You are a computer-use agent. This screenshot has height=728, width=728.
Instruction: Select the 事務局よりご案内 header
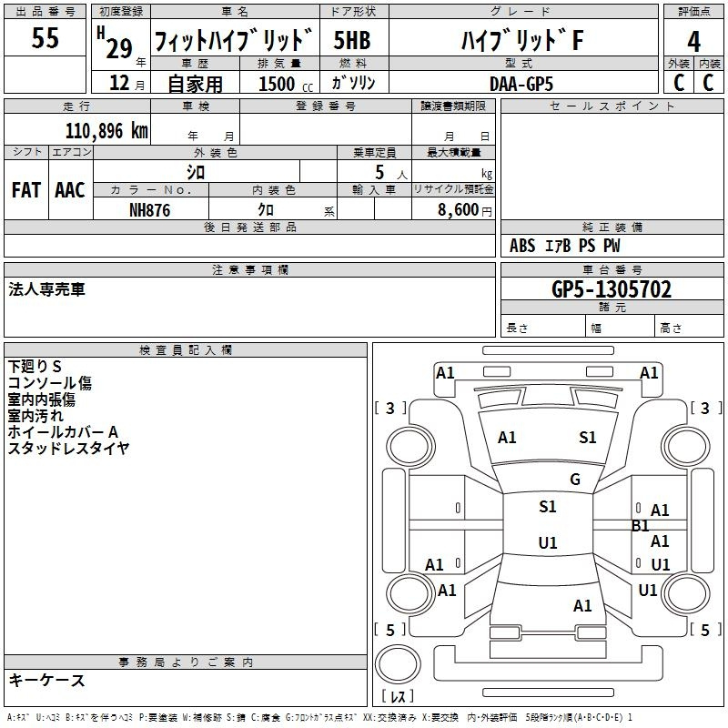tap(186, 662)
